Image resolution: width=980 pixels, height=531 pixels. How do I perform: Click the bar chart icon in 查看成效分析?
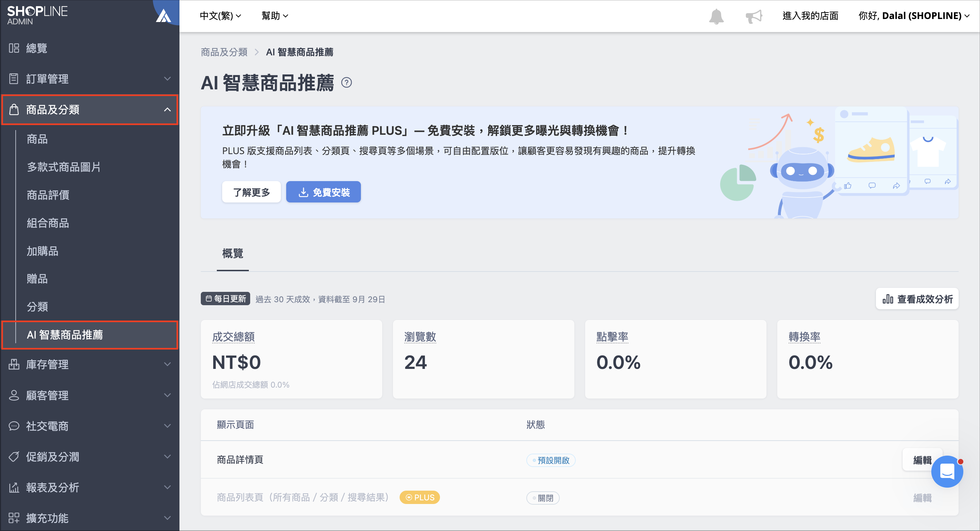click(x=888, y=299)
